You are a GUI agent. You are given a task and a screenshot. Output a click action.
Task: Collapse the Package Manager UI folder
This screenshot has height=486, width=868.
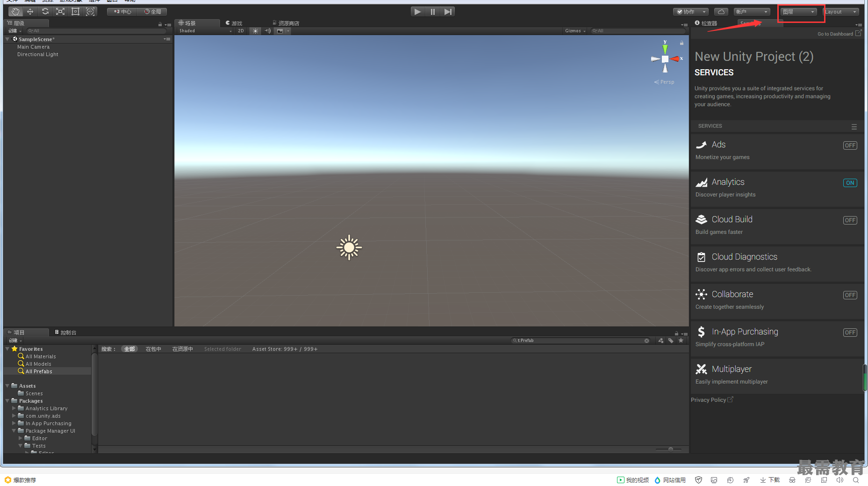(14, 431)
